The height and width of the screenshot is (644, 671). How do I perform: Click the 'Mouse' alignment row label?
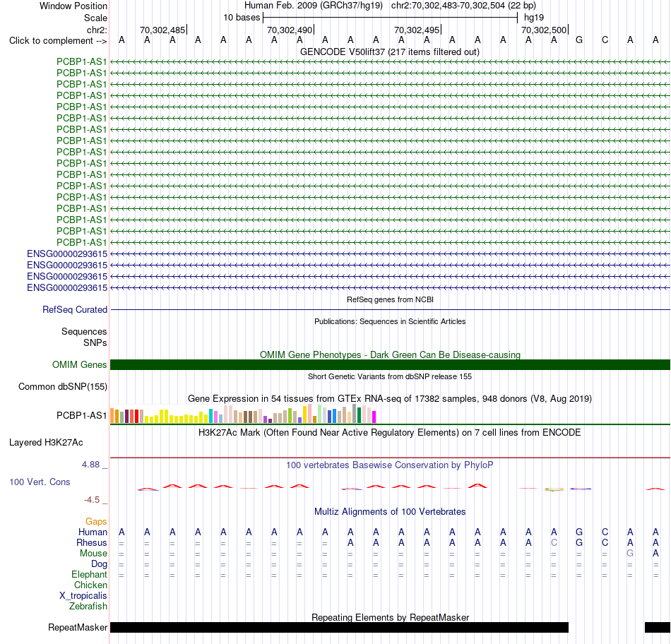coord(93,554)
